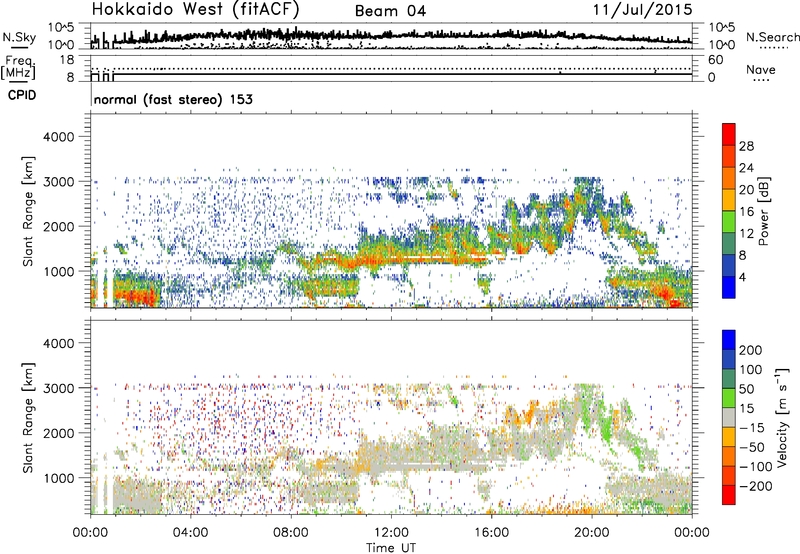Click the "12:00" time axis label
Viewport: 800px width, 554px height.
tap(391, 533)
